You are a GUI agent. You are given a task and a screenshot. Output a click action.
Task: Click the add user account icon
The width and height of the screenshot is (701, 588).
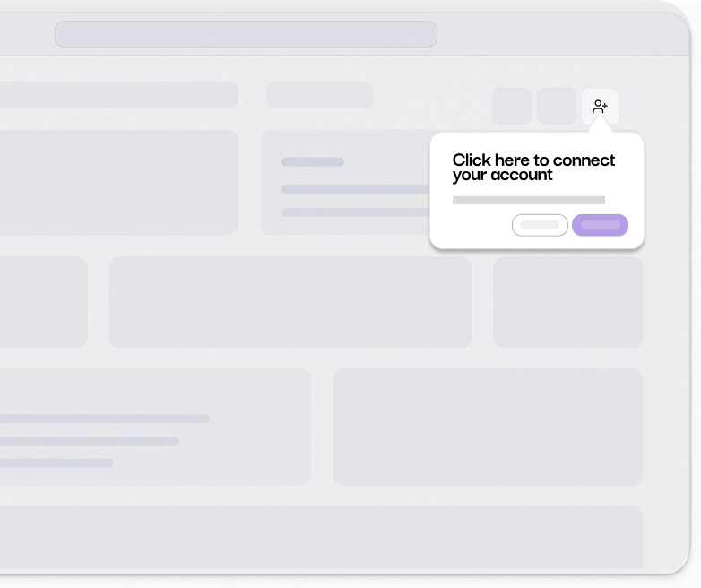coord(600,107)
